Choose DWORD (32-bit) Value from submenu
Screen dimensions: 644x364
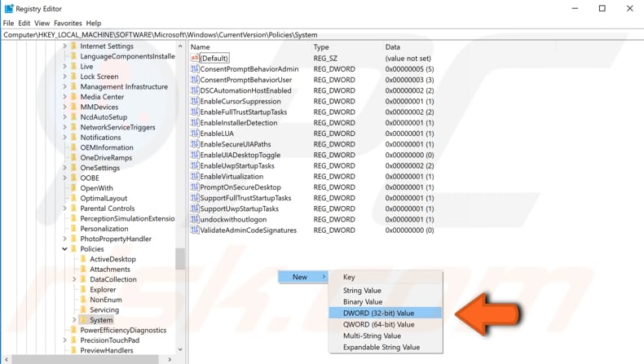(386, 314)
